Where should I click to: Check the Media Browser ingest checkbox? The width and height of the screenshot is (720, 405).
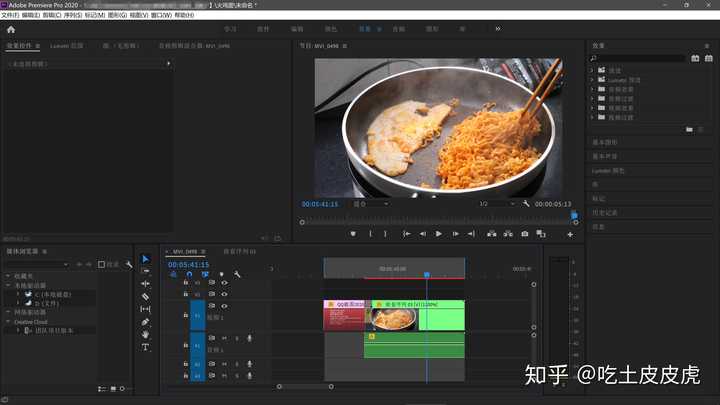(x=101, y=264)
